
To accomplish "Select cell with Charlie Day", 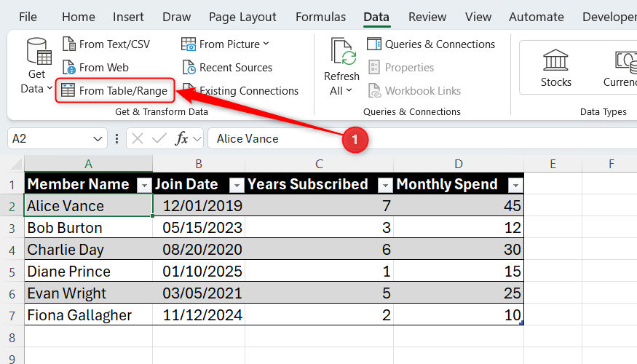I will [x=88, y=250].
